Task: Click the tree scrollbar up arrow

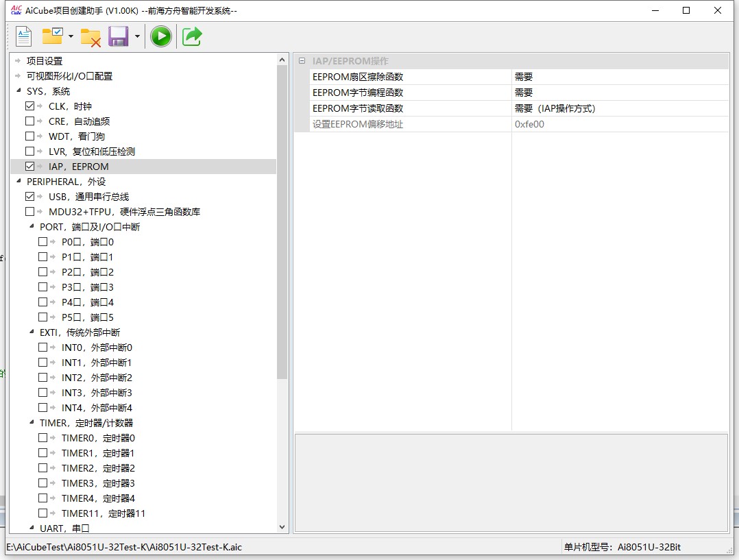Action: point(282,60)
